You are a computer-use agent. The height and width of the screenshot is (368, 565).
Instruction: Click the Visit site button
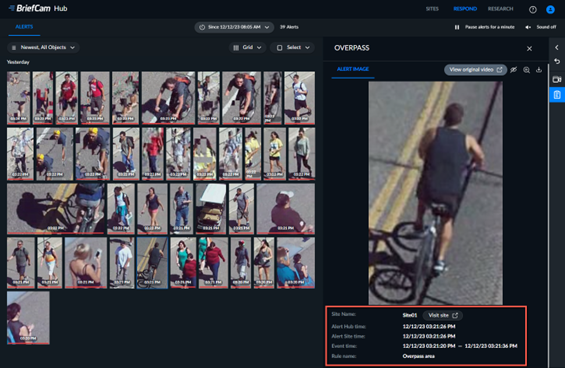pos(442,315)
